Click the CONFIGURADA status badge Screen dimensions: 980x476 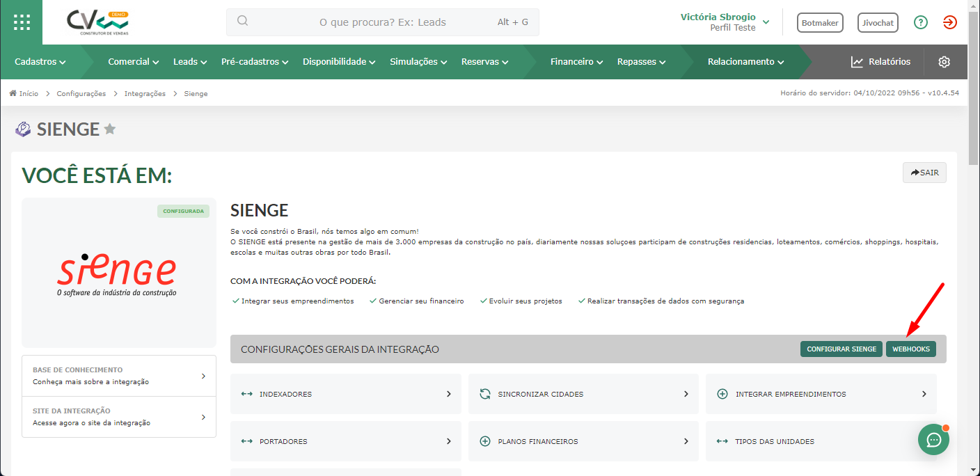[183, 211]
